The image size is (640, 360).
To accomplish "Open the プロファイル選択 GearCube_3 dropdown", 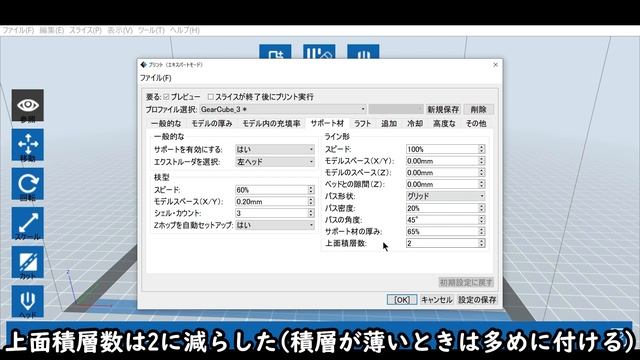I will [283, 109].
